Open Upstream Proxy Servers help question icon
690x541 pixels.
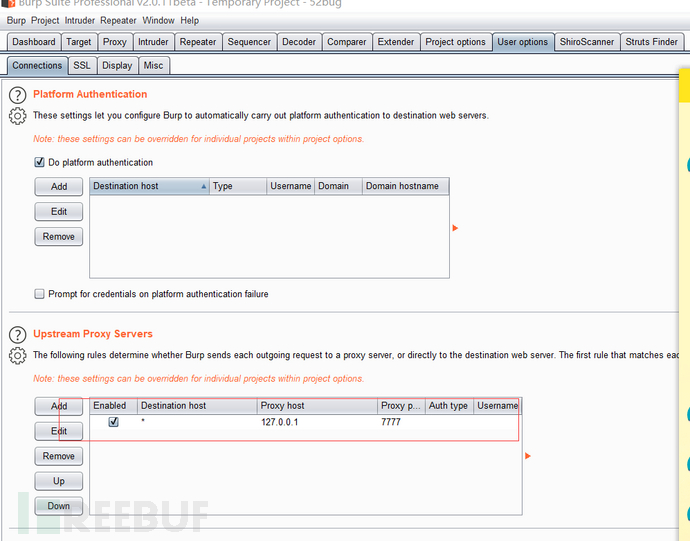point(18,335)
